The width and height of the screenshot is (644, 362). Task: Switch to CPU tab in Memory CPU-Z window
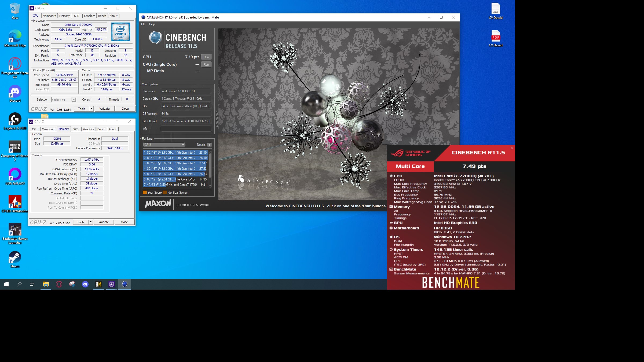(35, 129)
